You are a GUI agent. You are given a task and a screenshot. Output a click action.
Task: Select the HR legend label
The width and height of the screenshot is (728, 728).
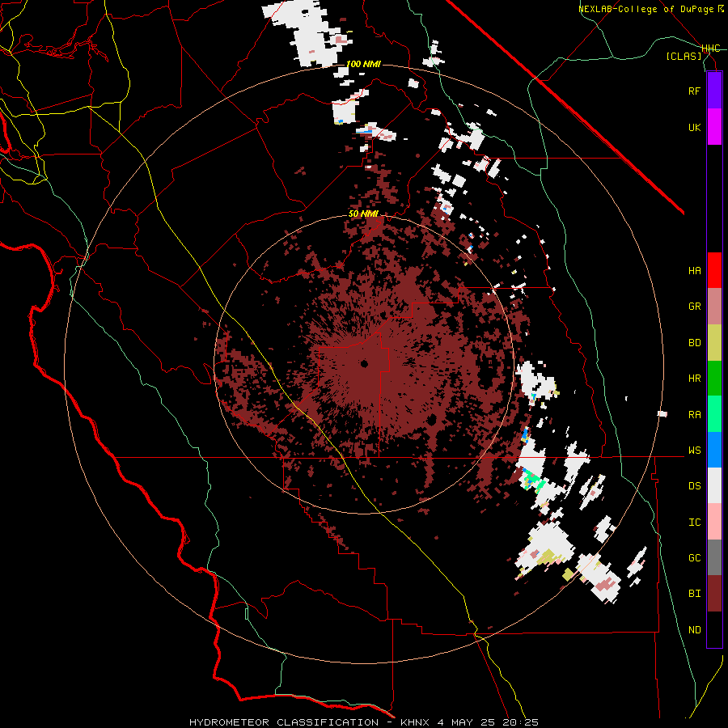[694, 379]
